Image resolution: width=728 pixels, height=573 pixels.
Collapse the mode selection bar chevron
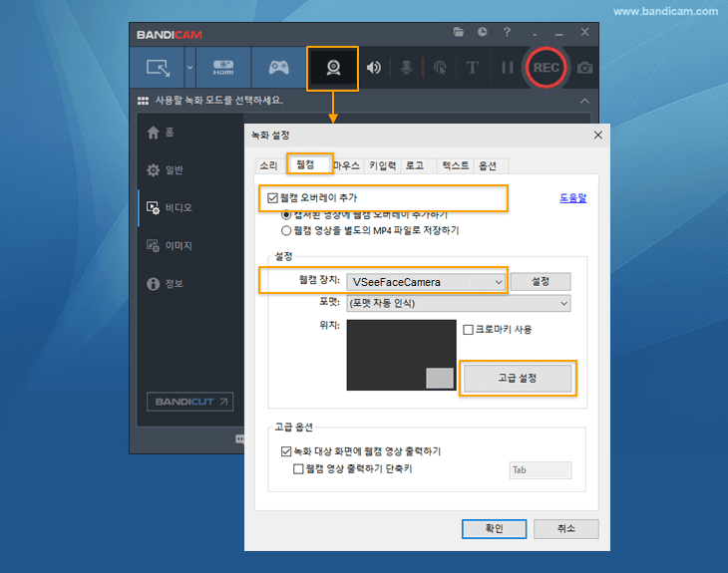coord(584,101)
